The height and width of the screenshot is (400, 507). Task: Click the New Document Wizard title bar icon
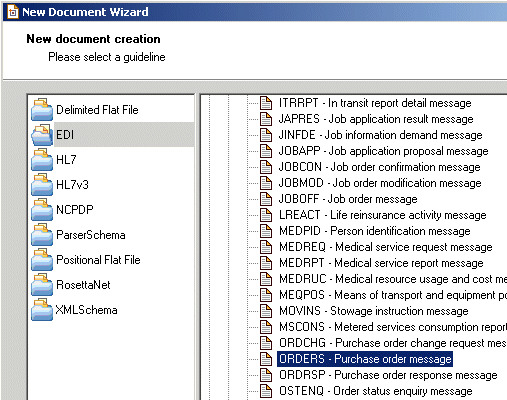13,12
